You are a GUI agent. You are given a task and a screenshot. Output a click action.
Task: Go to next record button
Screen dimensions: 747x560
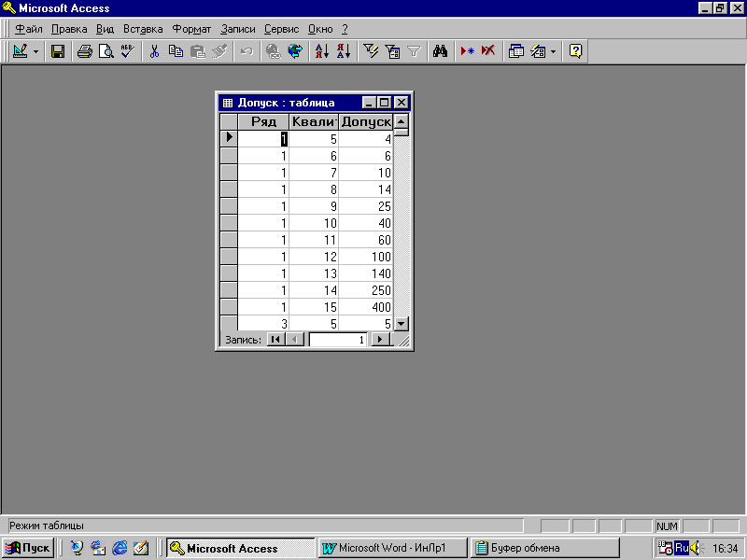coord(380,340)
